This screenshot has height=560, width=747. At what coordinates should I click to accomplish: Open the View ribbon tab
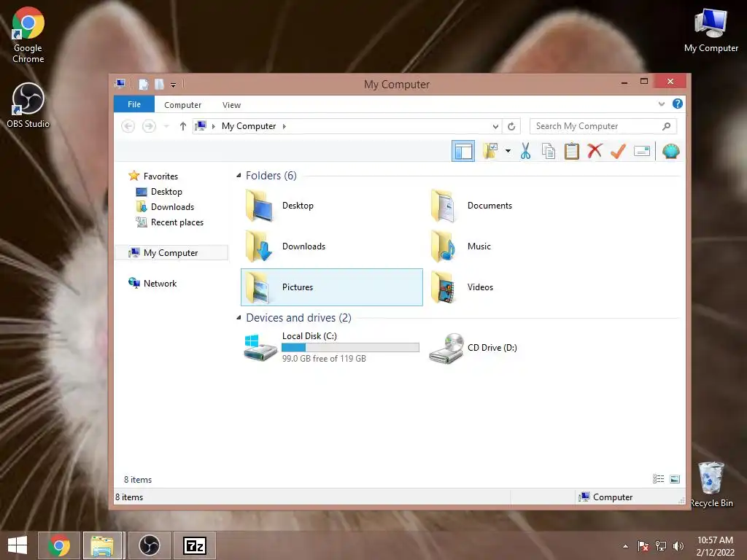coord(231,105)
